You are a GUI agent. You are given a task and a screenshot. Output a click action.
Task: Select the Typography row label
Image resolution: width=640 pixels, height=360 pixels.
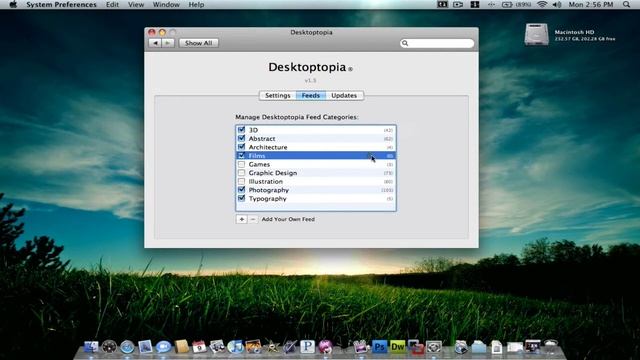click(x=267, y=198)
